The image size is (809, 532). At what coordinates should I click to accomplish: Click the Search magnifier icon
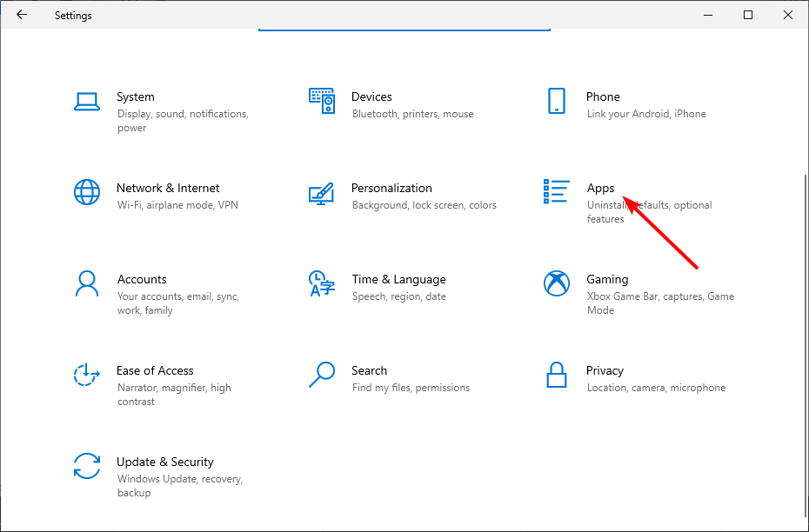322,375
